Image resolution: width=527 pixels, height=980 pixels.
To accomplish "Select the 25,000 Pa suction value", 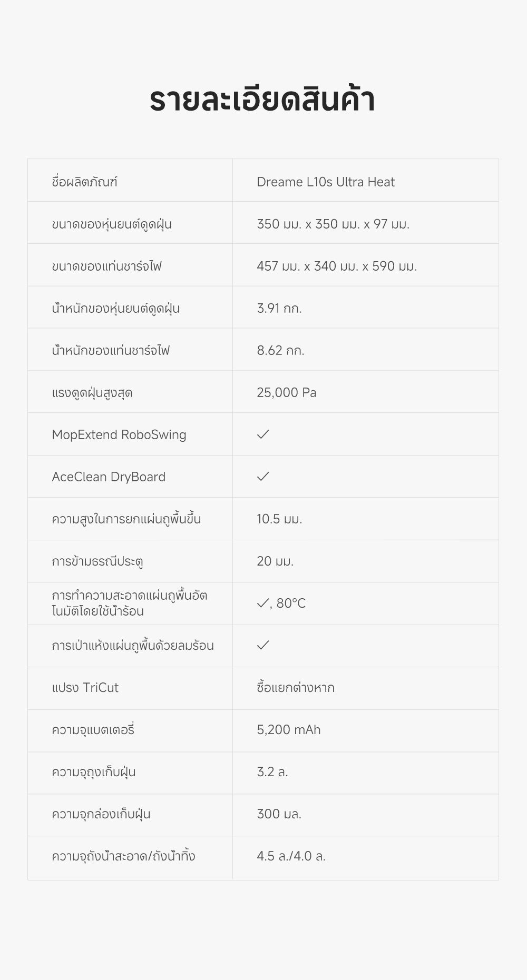I will click(x=287, y=393).
